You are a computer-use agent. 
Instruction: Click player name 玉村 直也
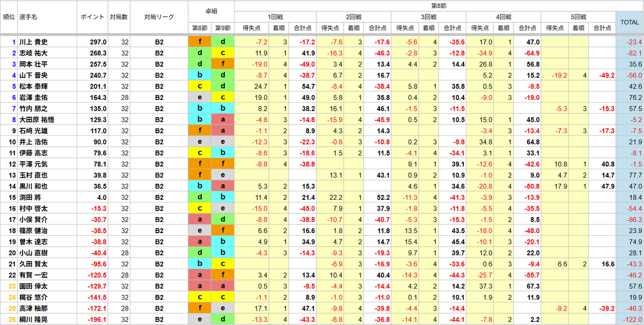33,175
